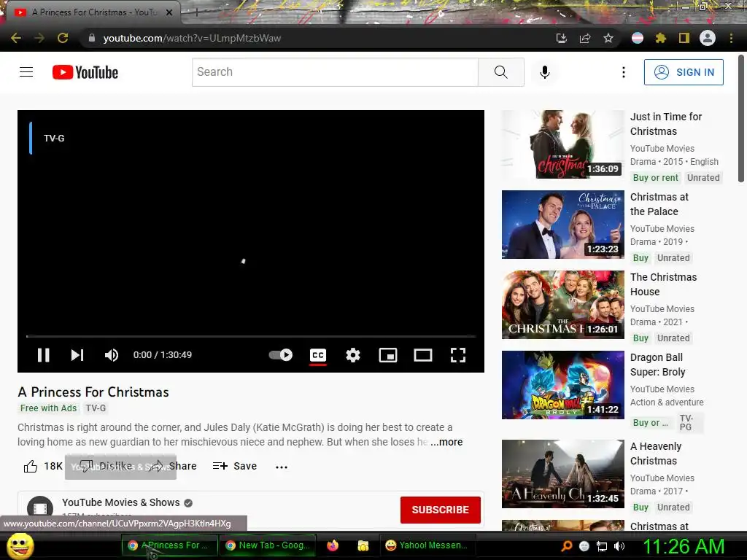
Task: Open Chrome three-dot menu
Action: pyautogui.click(x=731, y=38)
